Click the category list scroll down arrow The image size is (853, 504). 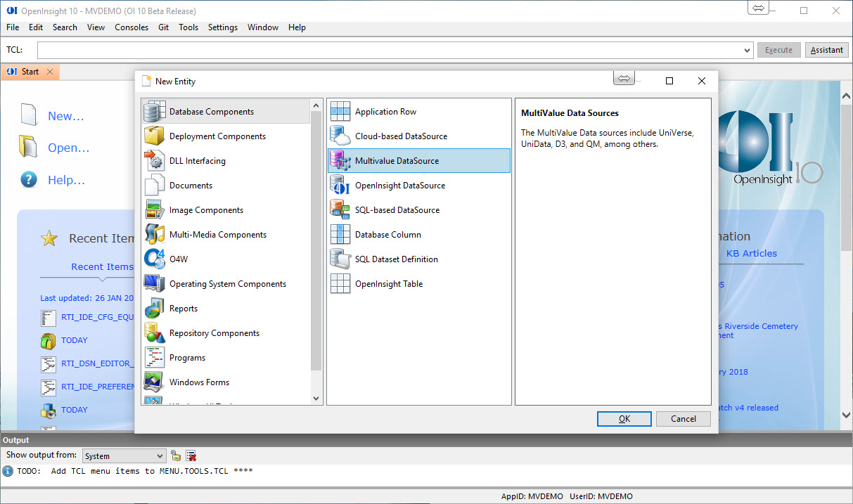(x=316, y=399)
